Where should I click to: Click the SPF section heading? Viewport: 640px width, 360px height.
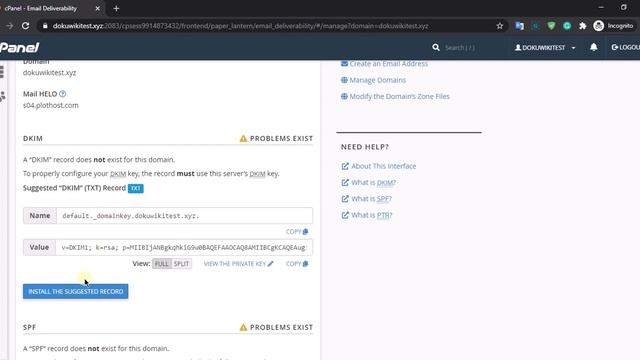29,327
